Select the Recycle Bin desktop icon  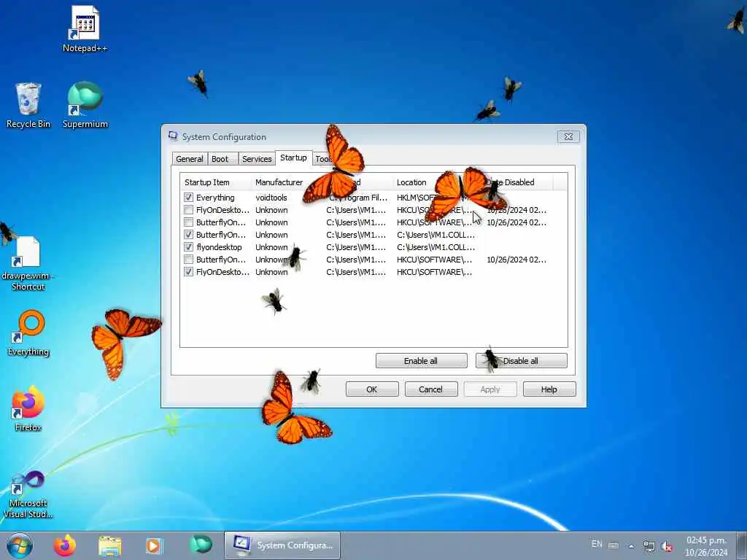click(x=28, y=105)
